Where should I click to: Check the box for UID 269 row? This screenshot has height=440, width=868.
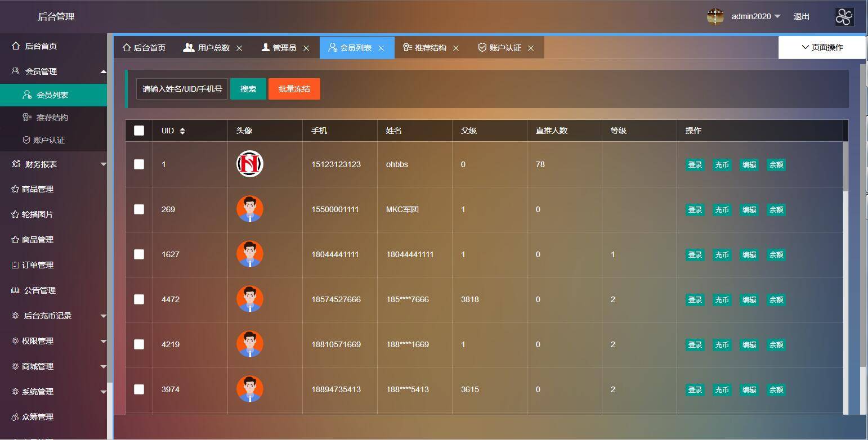139,209
